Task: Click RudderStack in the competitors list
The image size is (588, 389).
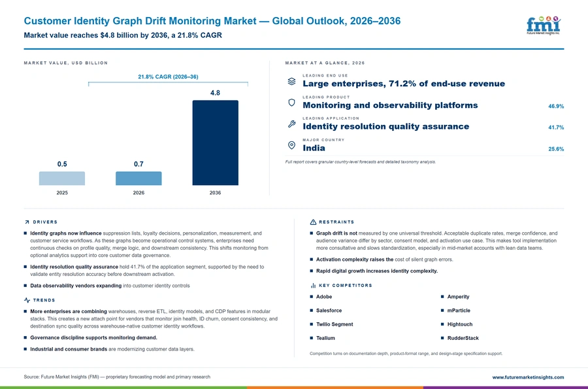Action: (463, 339)
